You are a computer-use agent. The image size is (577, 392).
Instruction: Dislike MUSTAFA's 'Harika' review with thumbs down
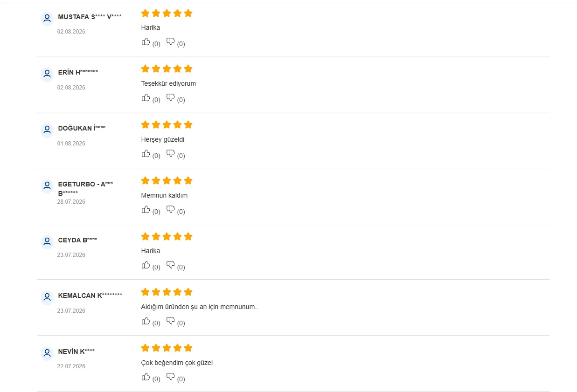pyautogui.click(x=171, y=41)
